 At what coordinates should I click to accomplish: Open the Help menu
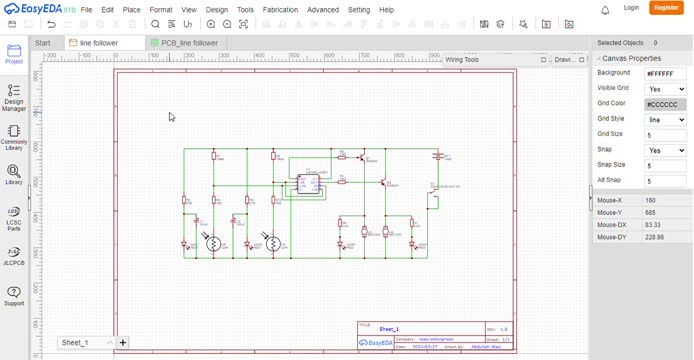(x=386, y=10)
